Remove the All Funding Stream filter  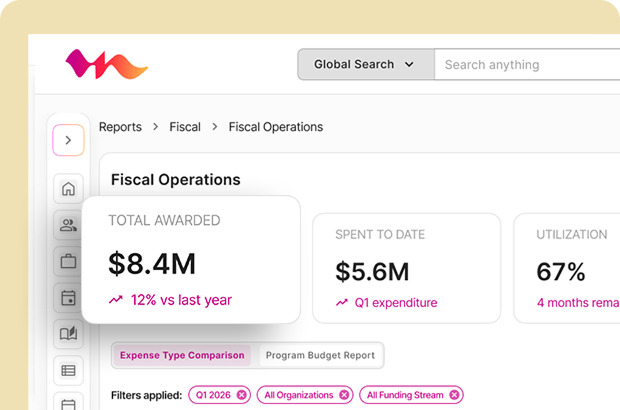(454, 395)
